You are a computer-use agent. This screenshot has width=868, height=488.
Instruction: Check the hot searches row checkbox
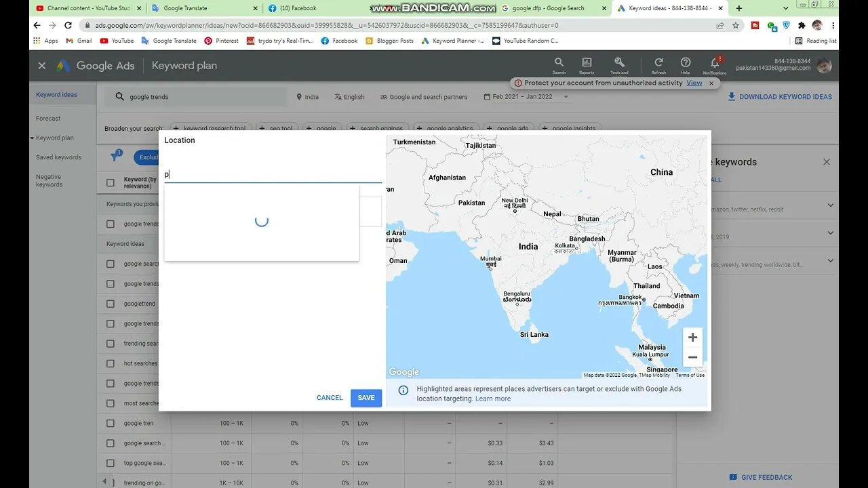111,363
